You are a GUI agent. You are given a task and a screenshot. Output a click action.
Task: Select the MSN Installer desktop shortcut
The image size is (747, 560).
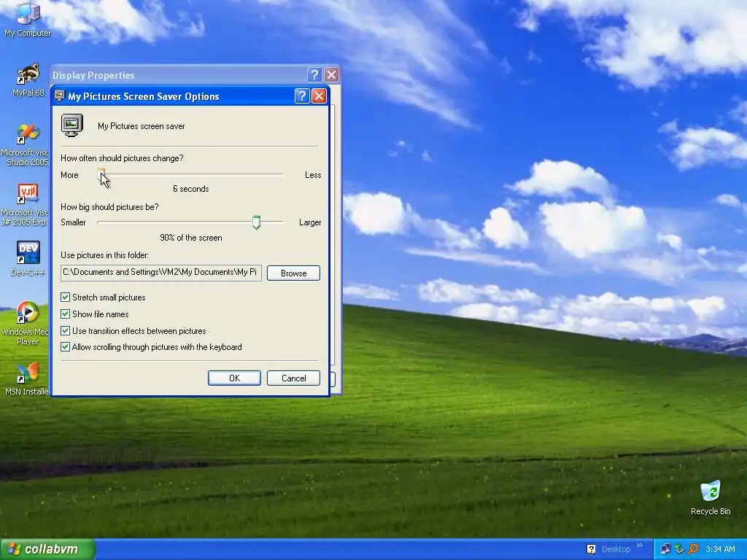click(26, 379)
